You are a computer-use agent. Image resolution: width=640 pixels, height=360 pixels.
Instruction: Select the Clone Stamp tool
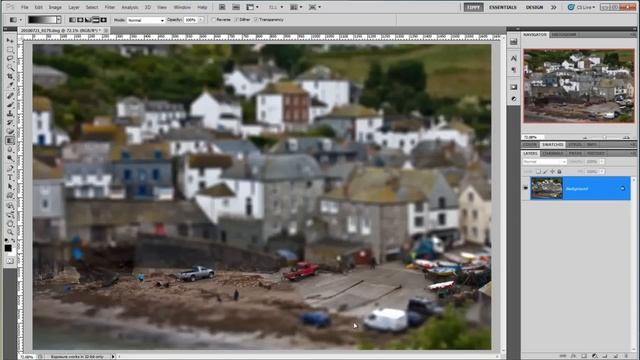(10, 113)
